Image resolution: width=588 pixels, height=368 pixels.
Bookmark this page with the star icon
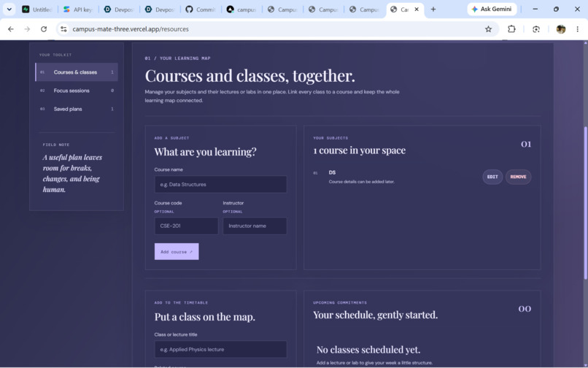tap(488, 29)
